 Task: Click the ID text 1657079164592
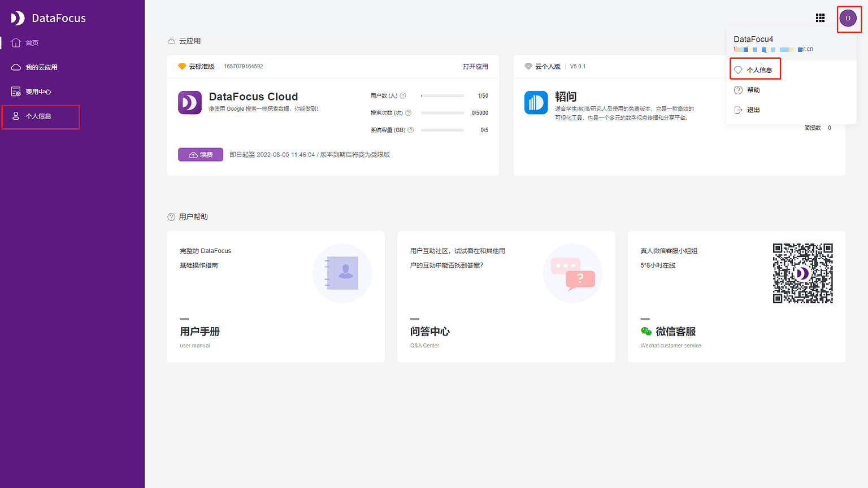244,67
